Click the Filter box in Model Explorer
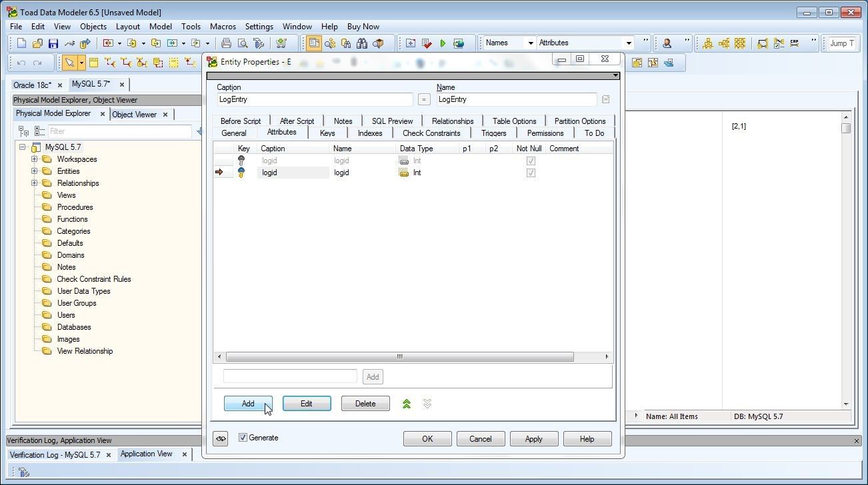The width and height of the screenshot is (868, 485). pos(120,131)
